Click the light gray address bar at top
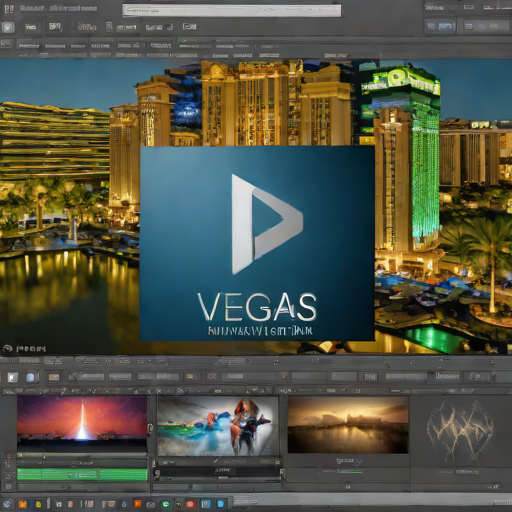This screenshot has height=512, width=512. tap(232, 11)
